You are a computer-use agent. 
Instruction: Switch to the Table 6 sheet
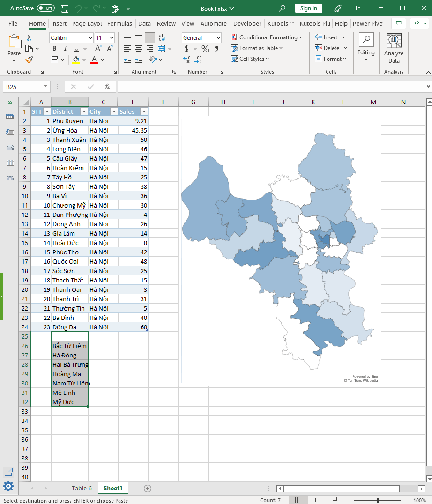click(82, 488)
